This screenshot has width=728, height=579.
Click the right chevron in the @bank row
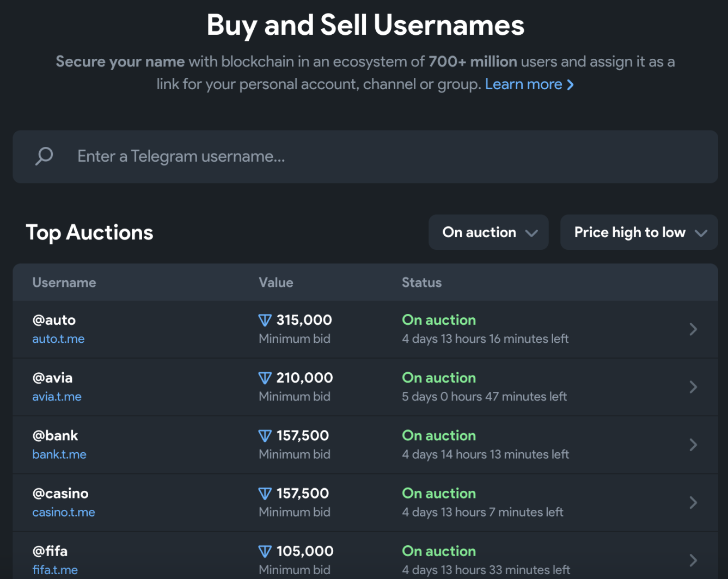693,445
